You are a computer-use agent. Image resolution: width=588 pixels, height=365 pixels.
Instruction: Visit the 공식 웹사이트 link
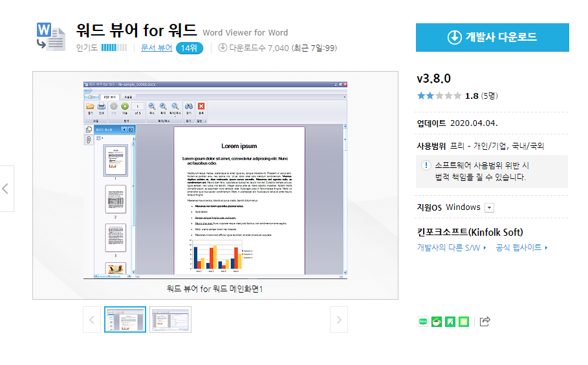(521, 247)
